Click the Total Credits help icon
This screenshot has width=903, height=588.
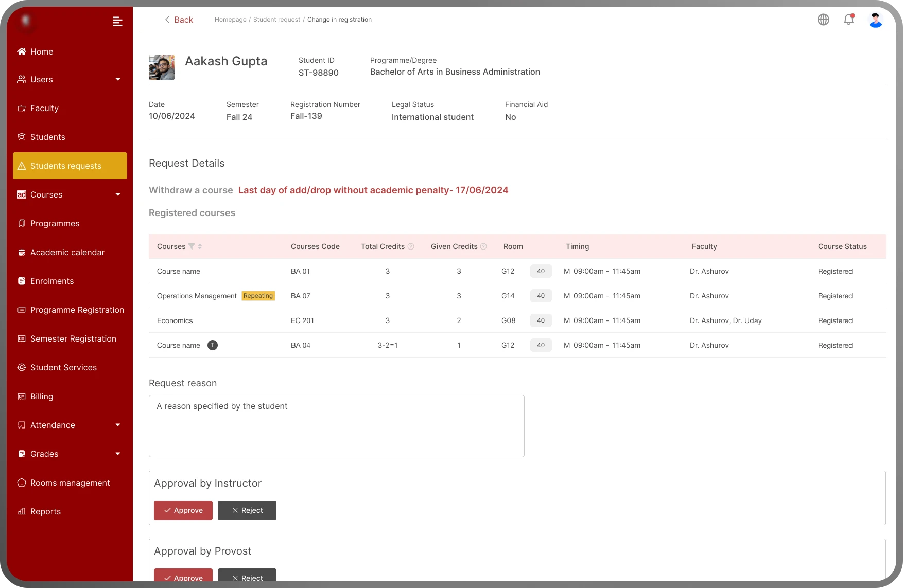click(411, 246)
